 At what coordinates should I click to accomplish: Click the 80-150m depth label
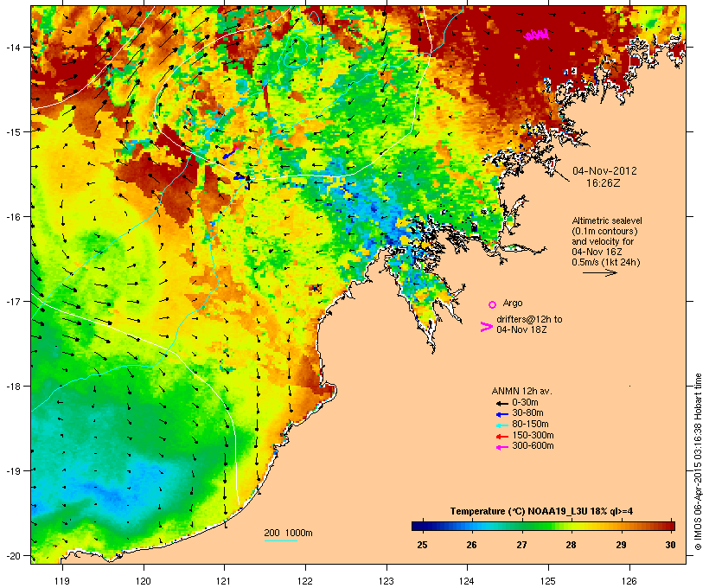pyautogui.click(x=530, y=425)
